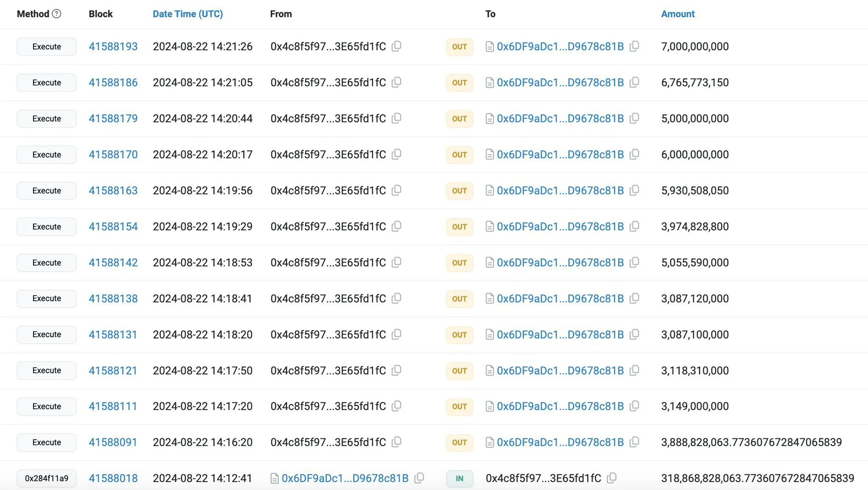
Task: Copy From address in block 41588018 row
Action: pos(419,478)
